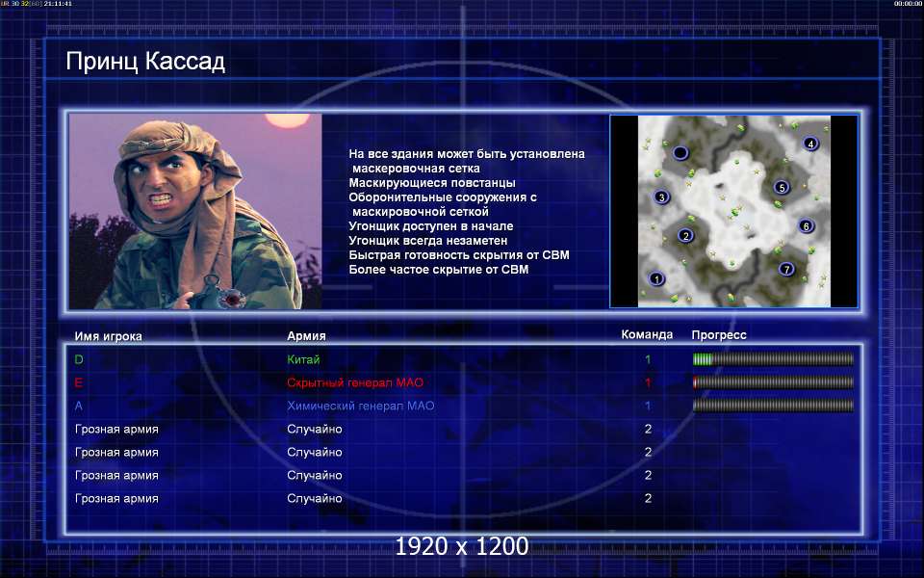Viewport: 924px width, 578px height.
Task: Click the line "Маскирующиеся повстанцы"
Action: pyautogui.click(x=432, y=183)
